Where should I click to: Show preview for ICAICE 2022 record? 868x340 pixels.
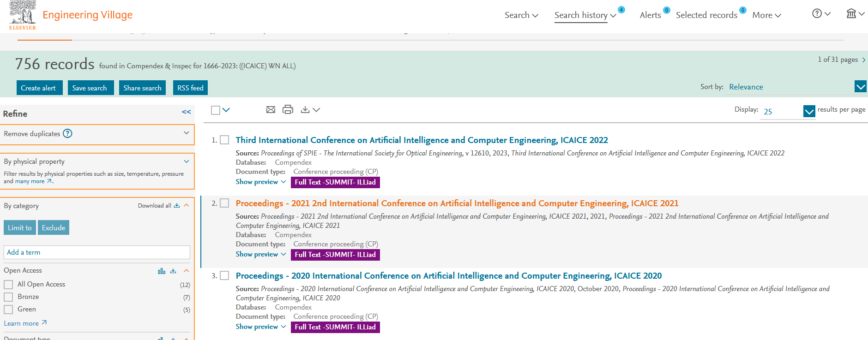261,182
